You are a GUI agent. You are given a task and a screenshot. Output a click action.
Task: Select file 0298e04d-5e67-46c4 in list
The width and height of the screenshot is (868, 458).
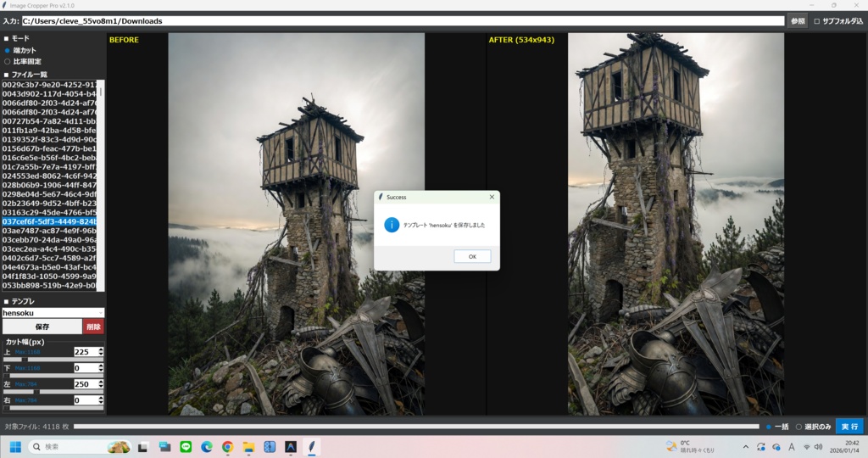pyautogui.click(x=49, y=194)
